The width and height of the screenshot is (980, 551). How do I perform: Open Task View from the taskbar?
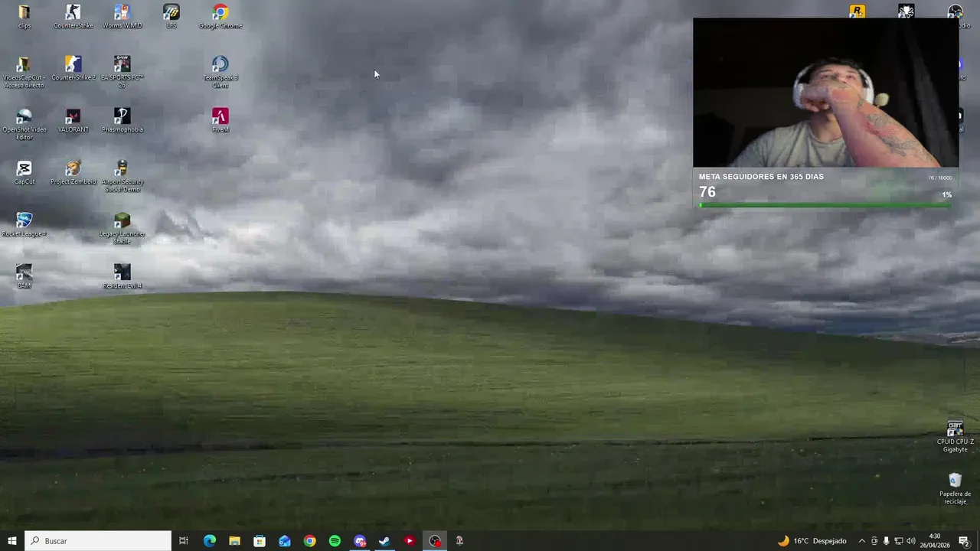point(184,541)
